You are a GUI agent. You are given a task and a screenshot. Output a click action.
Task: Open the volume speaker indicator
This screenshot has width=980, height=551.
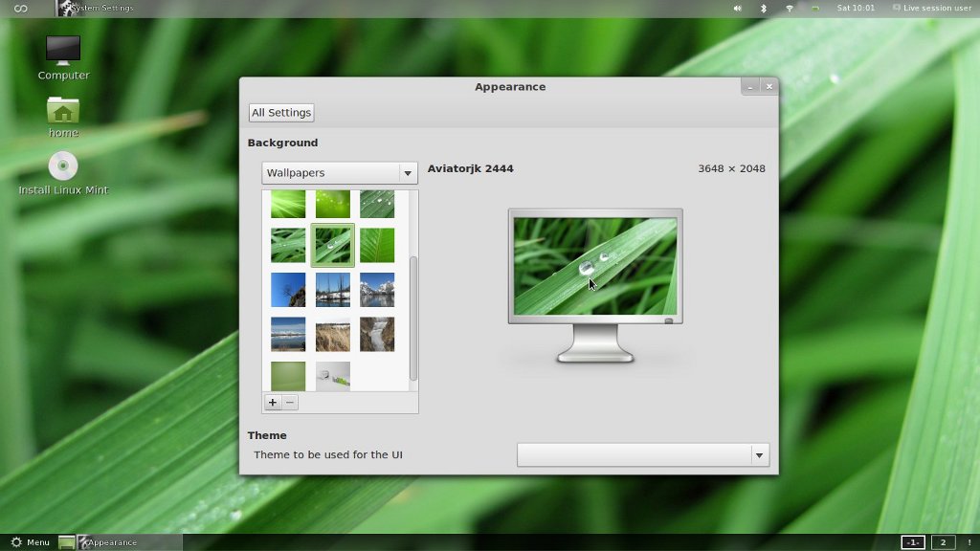[738, 8]
